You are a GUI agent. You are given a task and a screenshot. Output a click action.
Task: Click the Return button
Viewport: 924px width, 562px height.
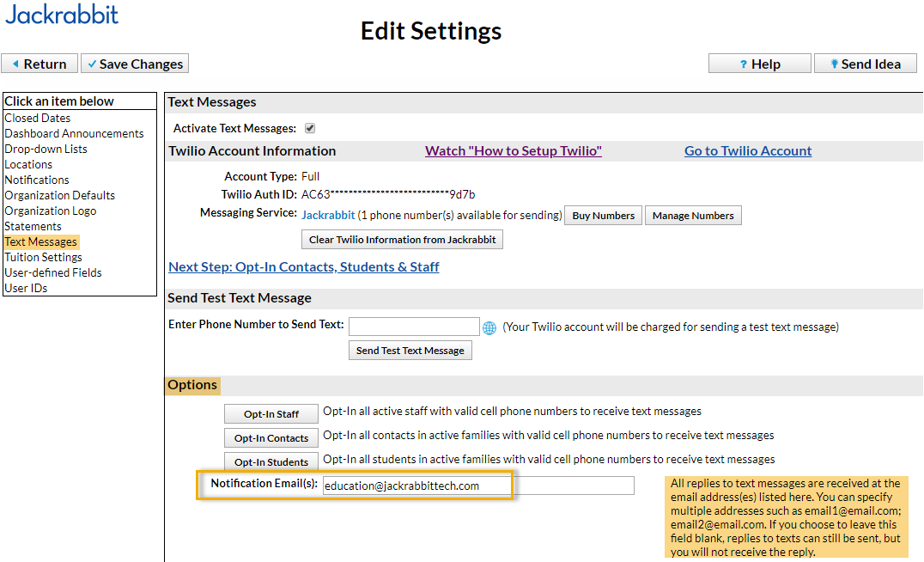40,64
